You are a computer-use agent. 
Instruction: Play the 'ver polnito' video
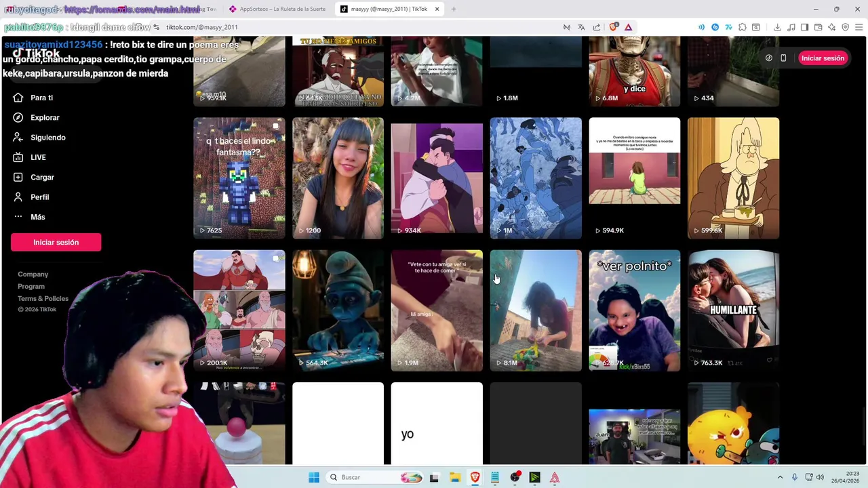(x=635, y=310)
